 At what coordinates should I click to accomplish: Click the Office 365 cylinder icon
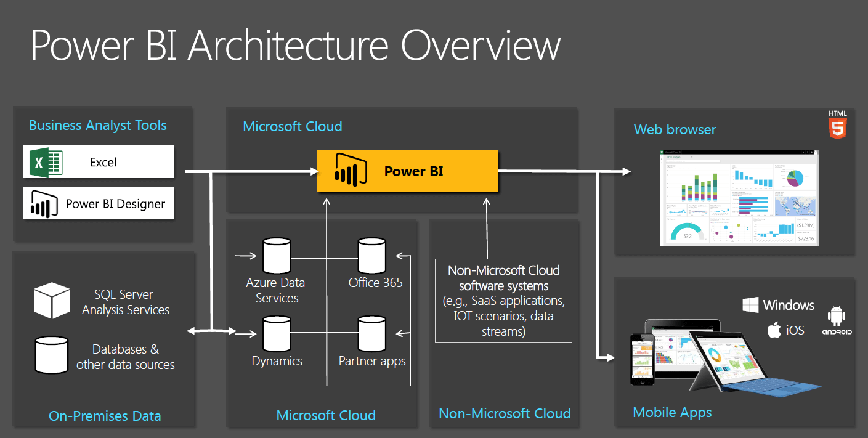click(x=372, y=256)
